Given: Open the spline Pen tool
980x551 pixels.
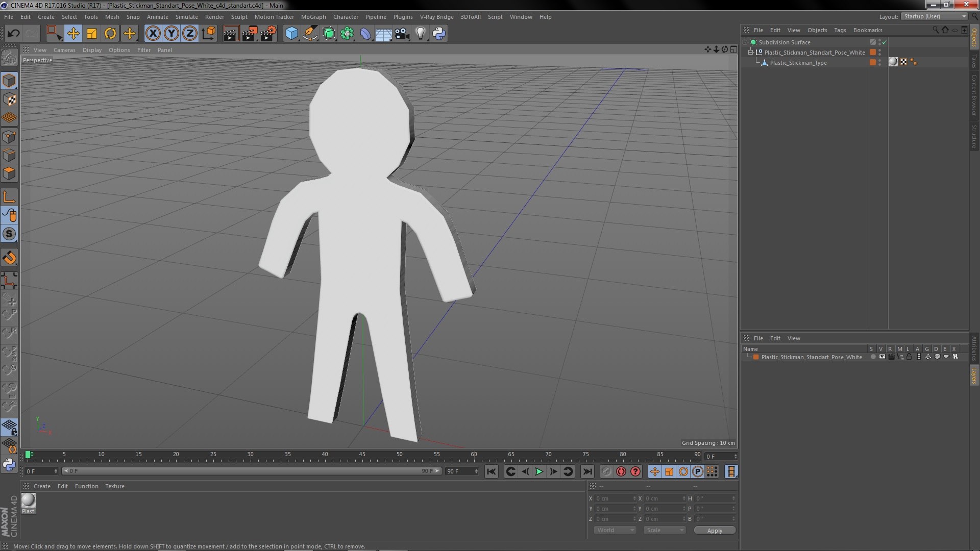Looking at the screenshot, I should pos(310,34).
